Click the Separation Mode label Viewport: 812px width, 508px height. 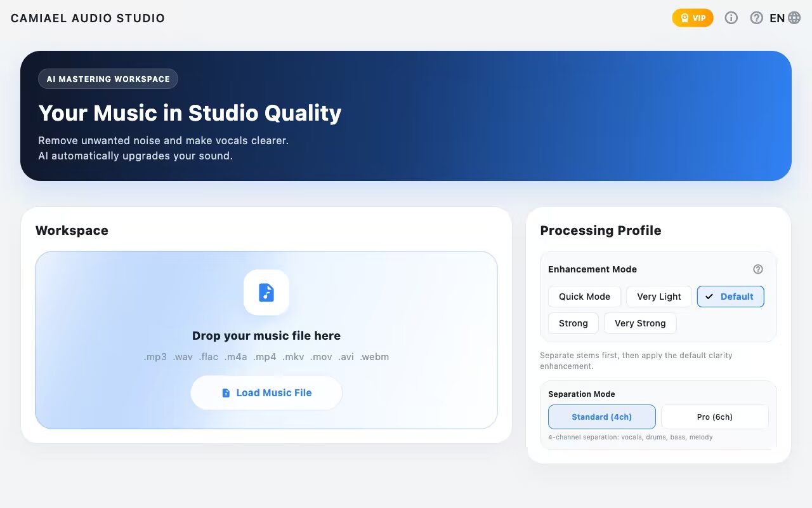pyautogui.click(x=582, y=394)
